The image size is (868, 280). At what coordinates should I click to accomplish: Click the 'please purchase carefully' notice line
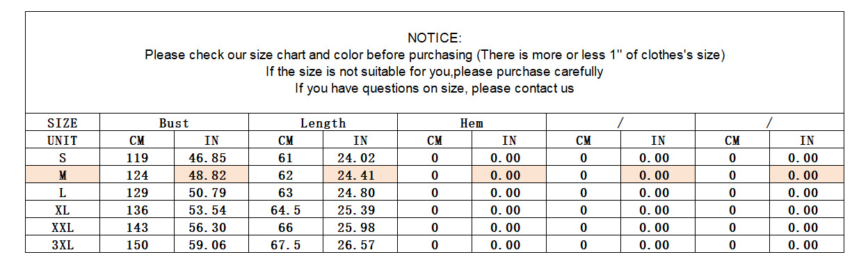click(x=434, y=71)
